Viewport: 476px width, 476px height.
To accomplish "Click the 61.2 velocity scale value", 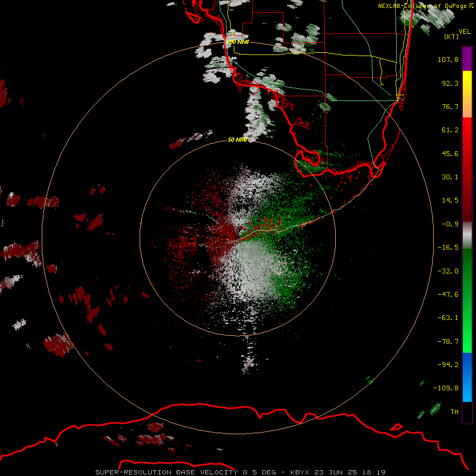I will click(450, 130).
